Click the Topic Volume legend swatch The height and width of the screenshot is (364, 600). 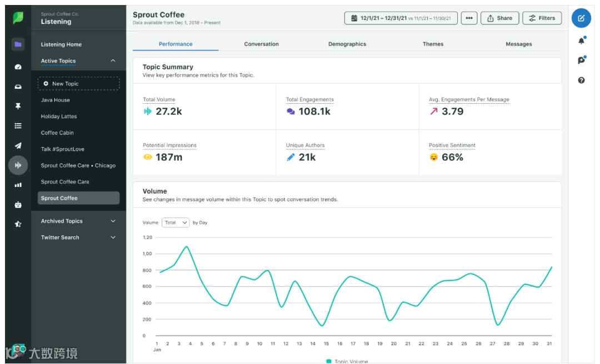pyautogui.click(x=328, y=361)
